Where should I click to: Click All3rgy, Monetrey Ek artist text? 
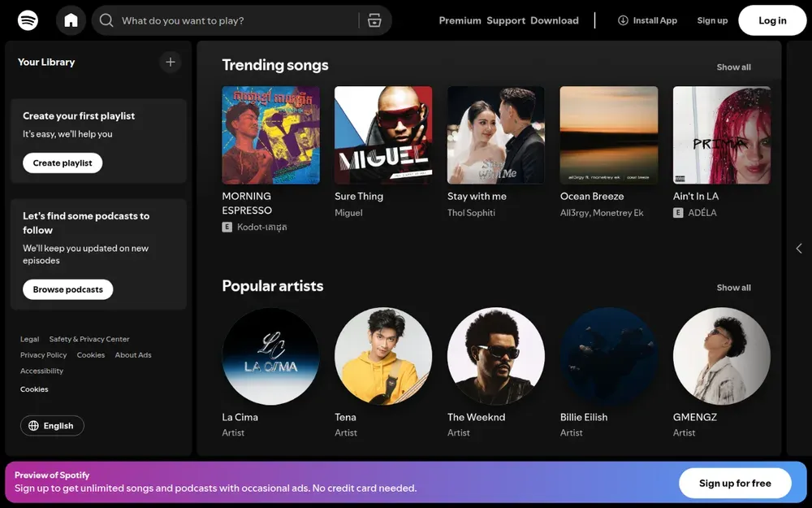[602, 212]
